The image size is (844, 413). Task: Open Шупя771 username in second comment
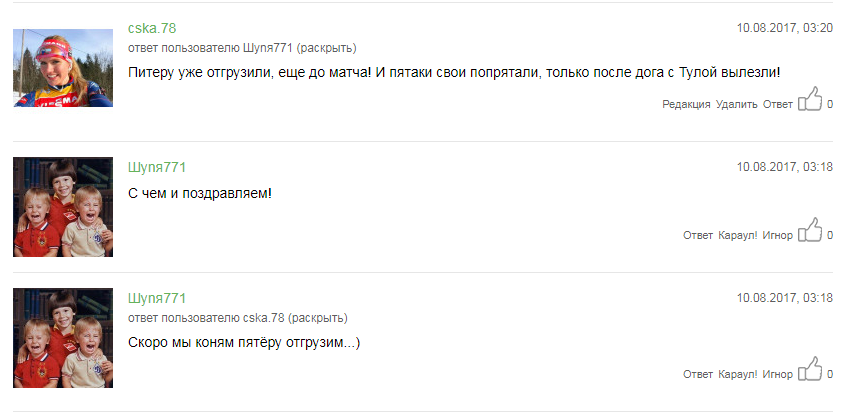coord(157,167)
